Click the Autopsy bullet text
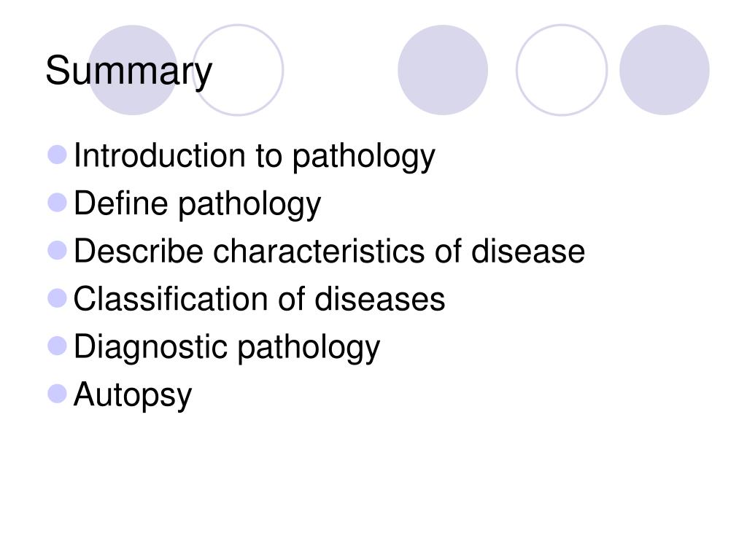 (x=133, y=395)
